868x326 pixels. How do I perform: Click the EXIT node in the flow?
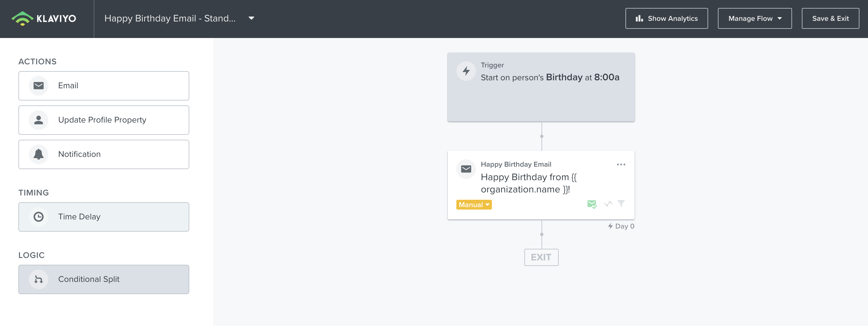click(541, 257)
